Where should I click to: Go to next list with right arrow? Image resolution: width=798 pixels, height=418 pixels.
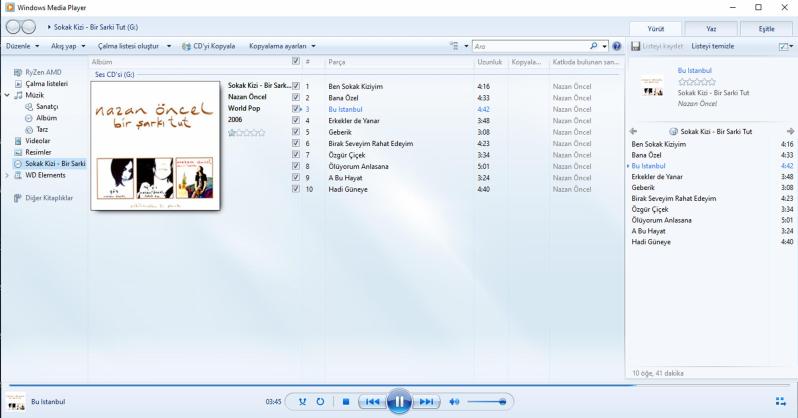790,131
